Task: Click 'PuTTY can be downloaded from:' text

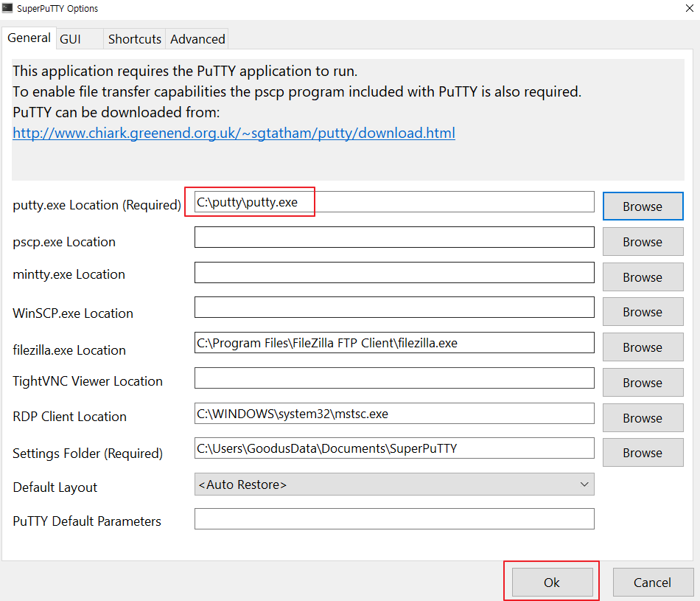Action: 116,112
